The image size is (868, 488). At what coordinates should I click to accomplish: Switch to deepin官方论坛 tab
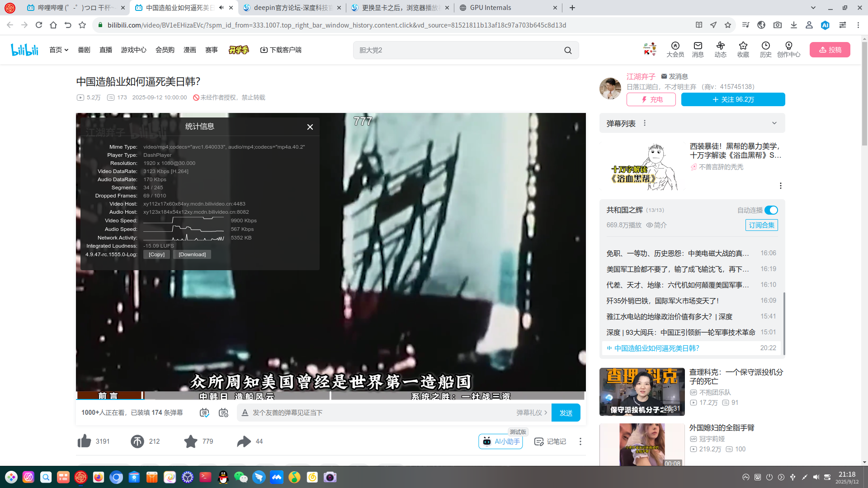[x=292, y=8]
